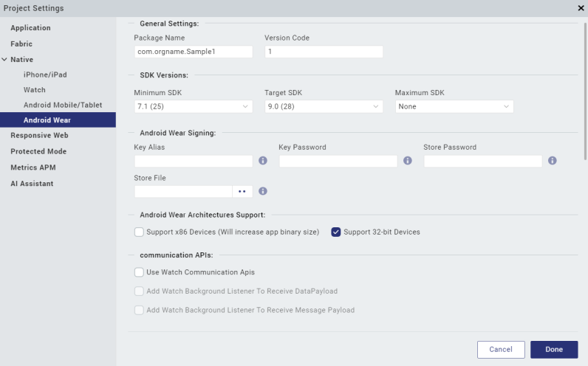The width and height of the screenshot is (588, 366).
Task: Open the Responsive Web settings
Action: pos(39,135)
